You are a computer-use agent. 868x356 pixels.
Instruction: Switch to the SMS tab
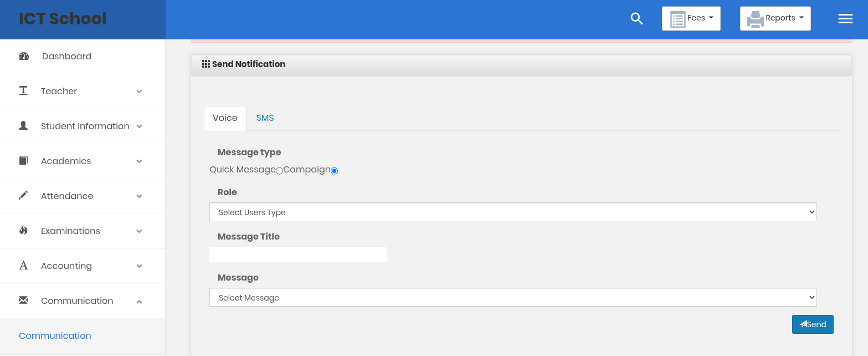(265, 118)
